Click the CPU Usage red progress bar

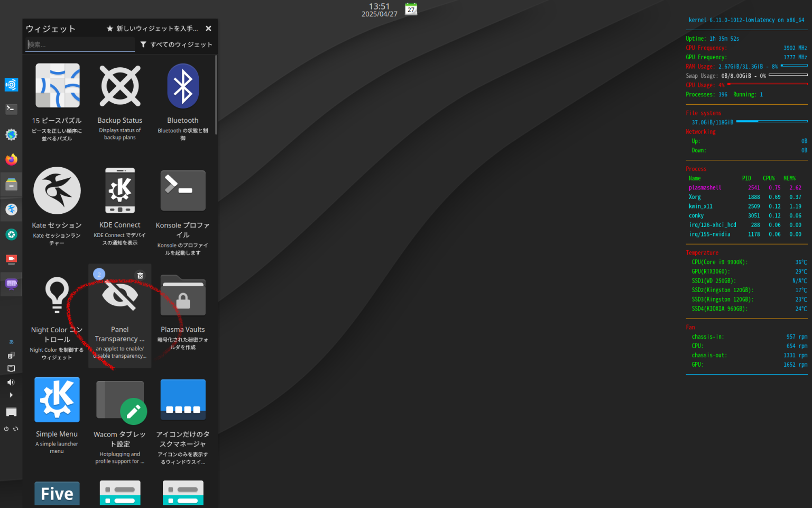pyautogui.click(x=768, y=84)
